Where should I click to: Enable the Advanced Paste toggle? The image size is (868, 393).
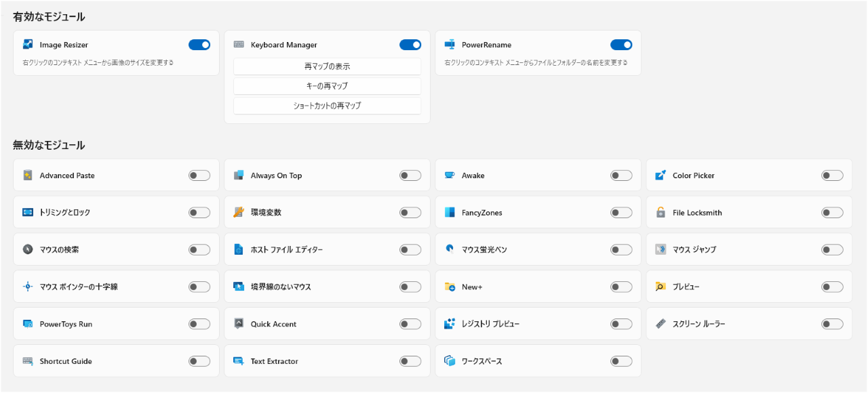tap(199, 175)
